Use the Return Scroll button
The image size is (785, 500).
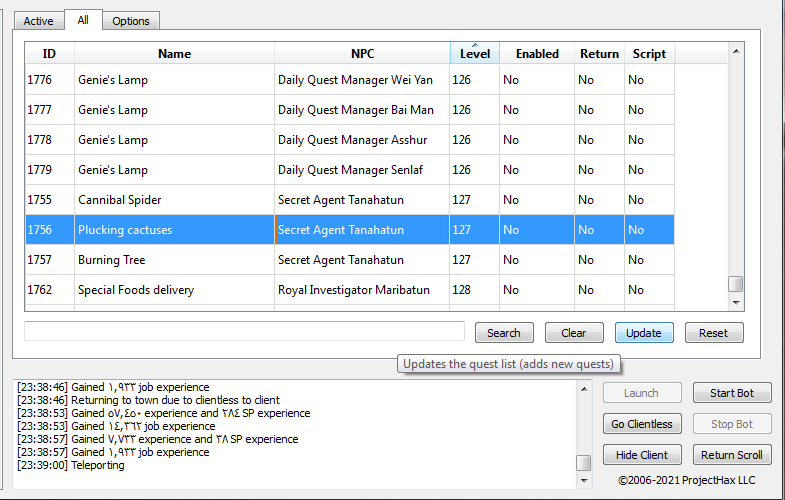[x=731, y=455]
